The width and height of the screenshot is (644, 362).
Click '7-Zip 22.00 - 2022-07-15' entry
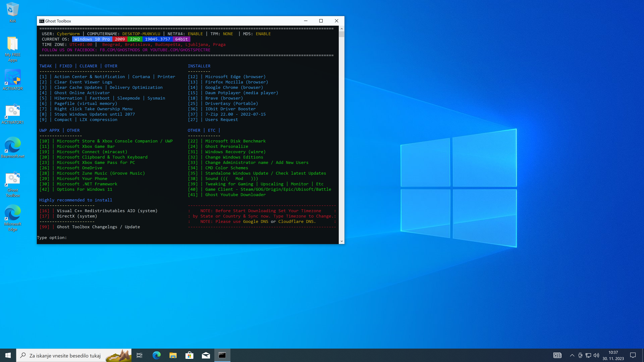(235, 114)
